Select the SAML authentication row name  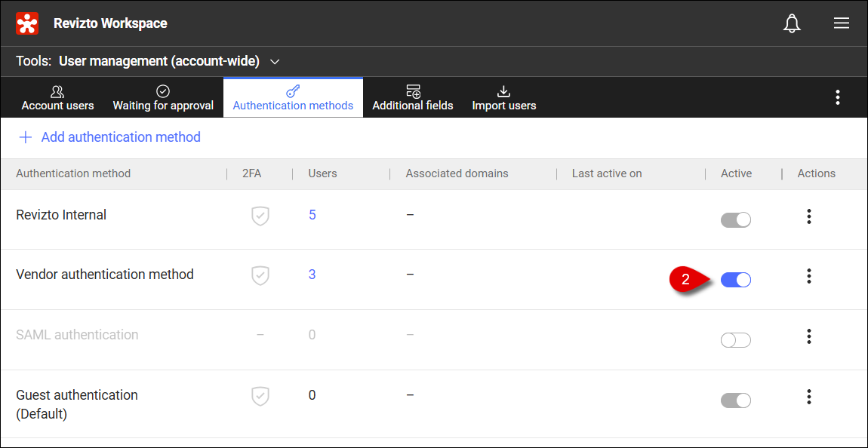coord(77,335)
